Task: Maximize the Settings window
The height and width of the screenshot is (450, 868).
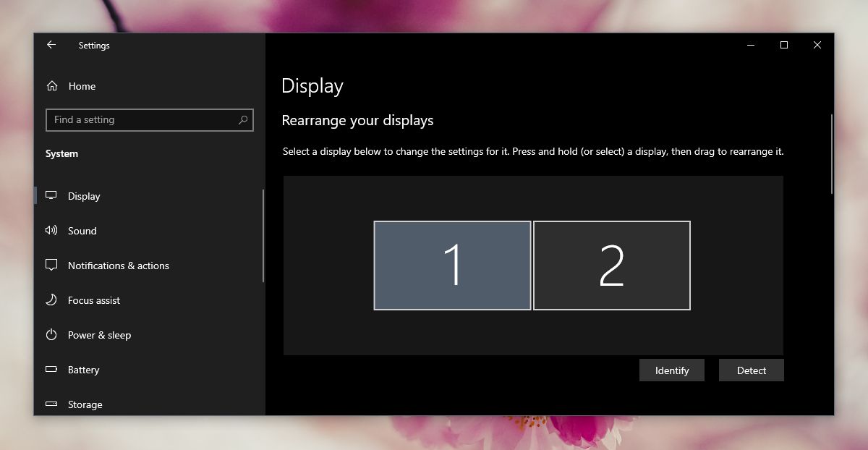Action: 783,45
